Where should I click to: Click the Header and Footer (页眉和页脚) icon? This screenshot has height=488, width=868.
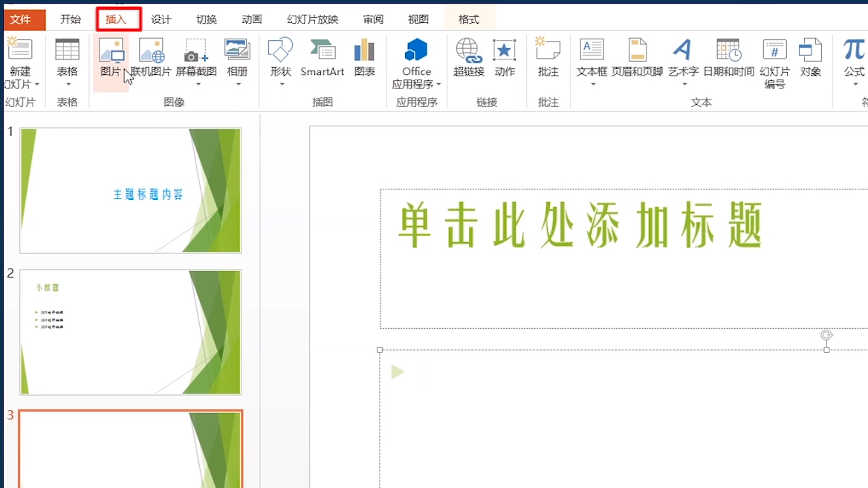(637, 49)
